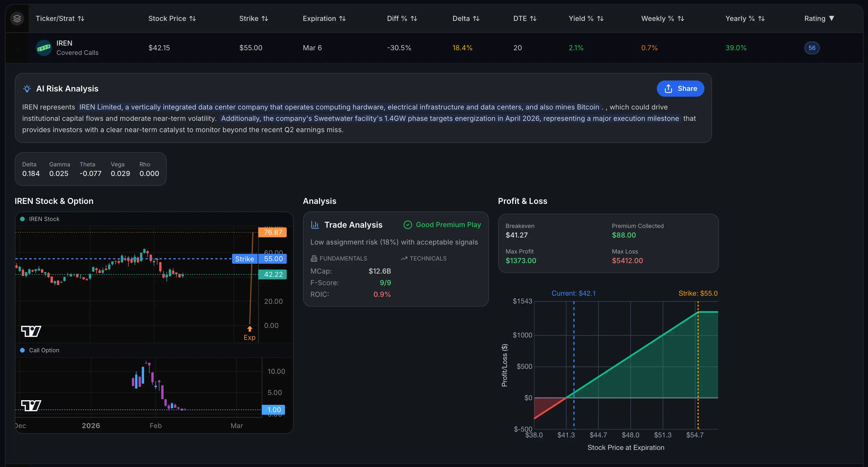Image resolution: width=868 pixels, height=467 pixels.
Task: Click the 39.0% yearly cell
Action: tap(736, 48)
